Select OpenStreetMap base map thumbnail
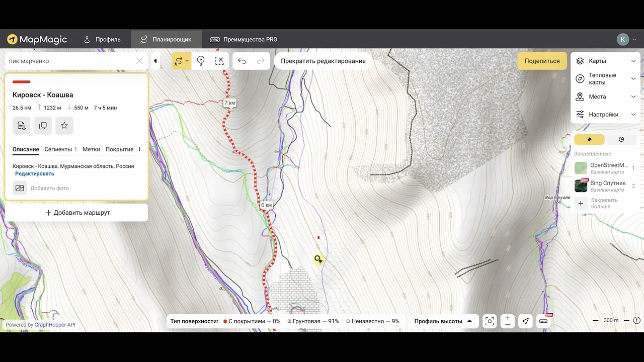This screenshot has height=362, width=644. coord(581,168)
